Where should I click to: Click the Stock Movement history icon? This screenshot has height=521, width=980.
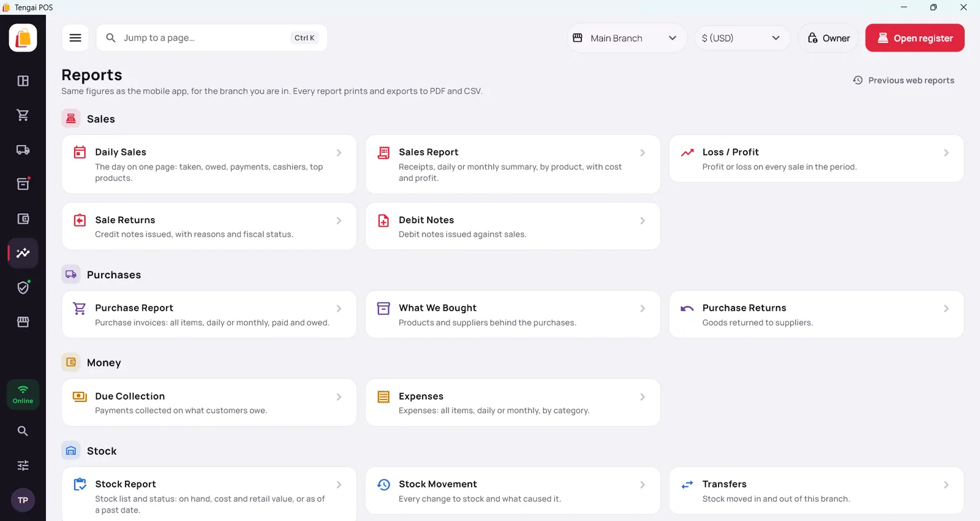pos(383,484)
